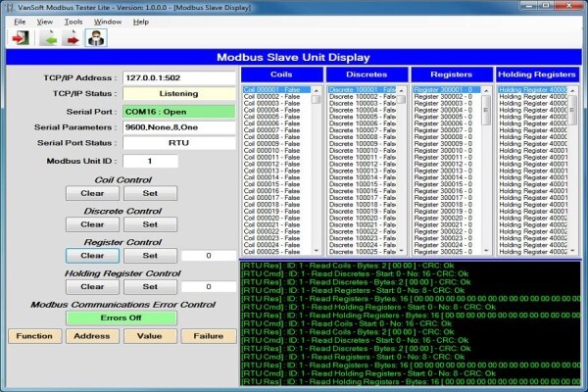The height and width of the screenshot is (392, 588).
Task: Select row Discrete 100012
Action: click(x=363, y=164)
